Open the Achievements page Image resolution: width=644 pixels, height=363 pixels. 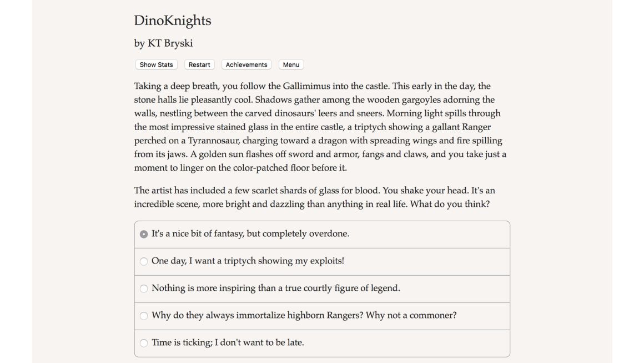[246, 64]
